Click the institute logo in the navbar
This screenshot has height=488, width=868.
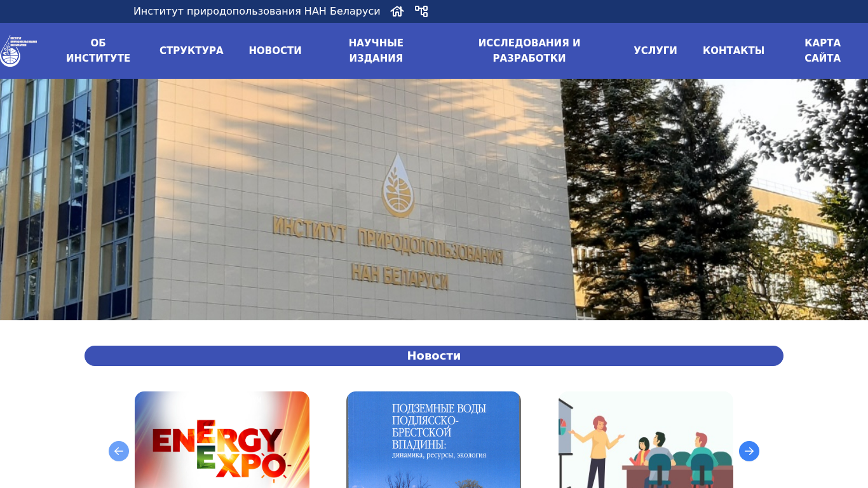(18, 51)
